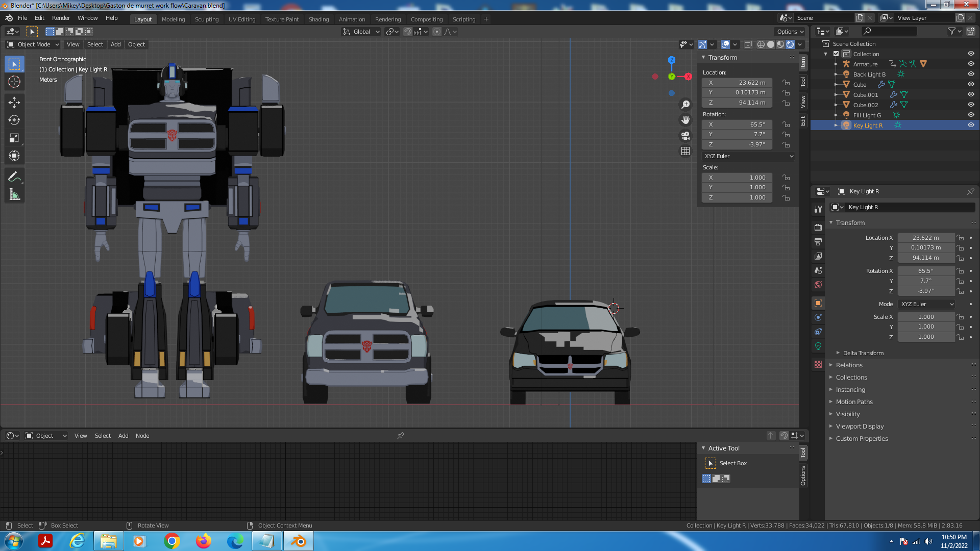Open the Texture properties tab
This screenshot has width=980, height=551.
pos(818,364)
